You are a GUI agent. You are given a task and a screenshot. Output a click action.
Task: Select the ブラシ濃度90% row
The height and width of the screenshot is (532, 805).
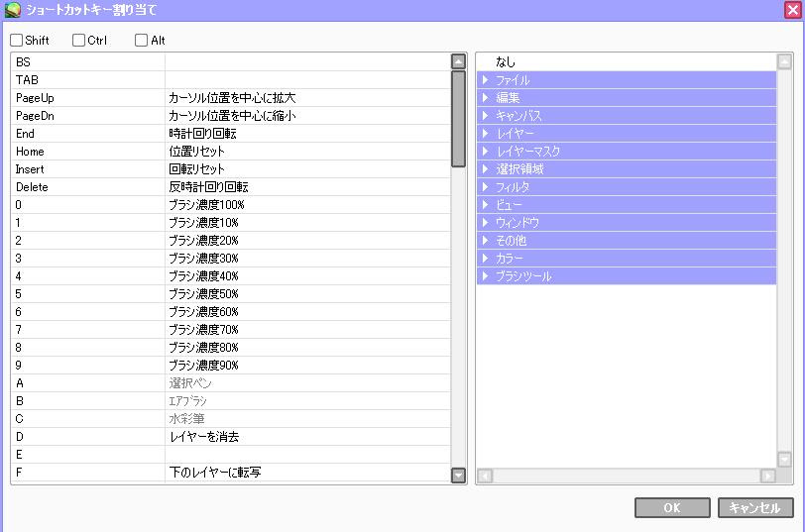click(x=231, y=366)
